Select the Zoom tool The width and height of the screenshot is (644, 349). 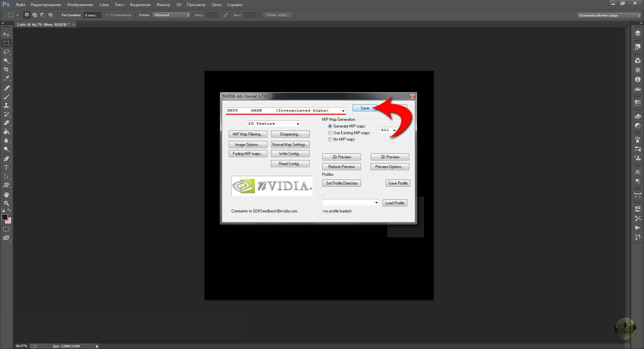6,203
